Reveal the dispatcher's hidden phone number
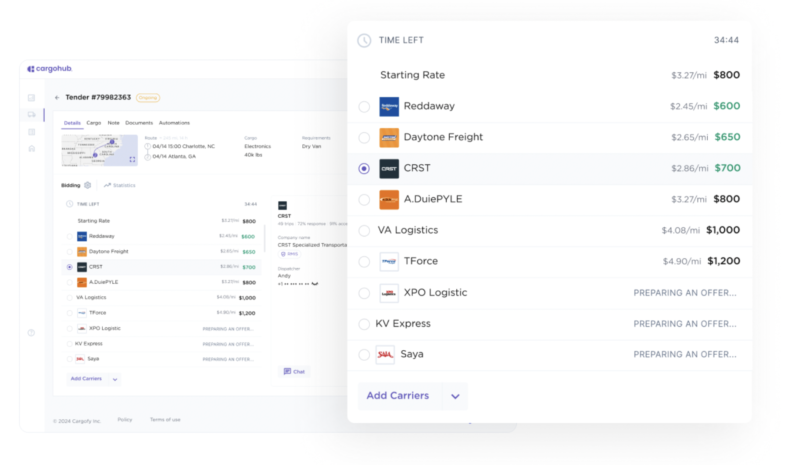 coord(315,283)
